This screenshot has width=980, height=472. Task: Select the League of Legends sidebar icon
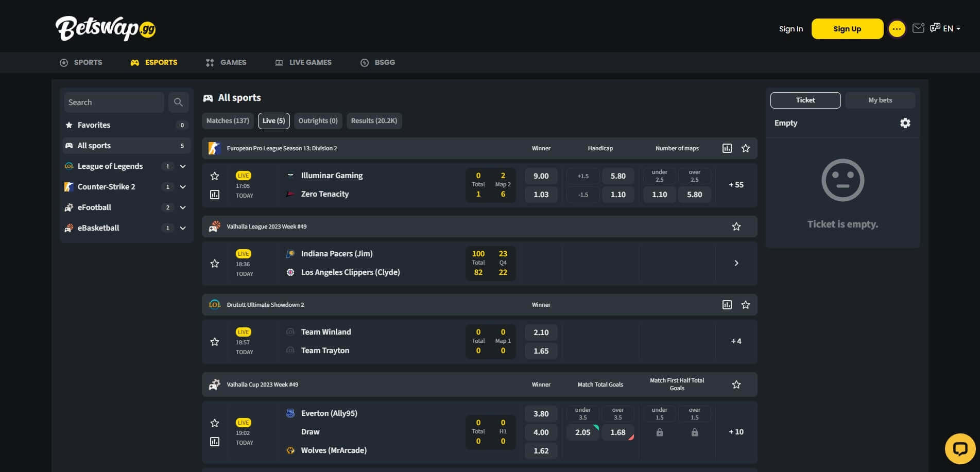[68, 166]
